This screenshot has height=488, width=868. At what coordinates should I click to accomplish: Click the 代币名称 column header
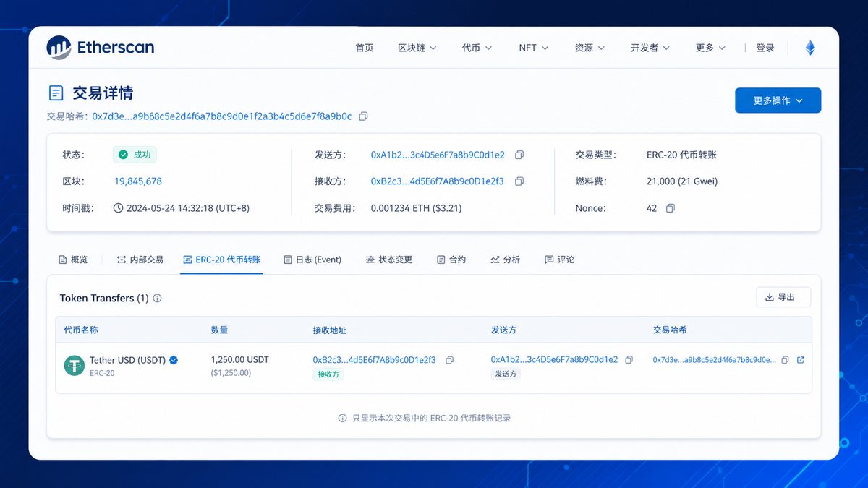coord(81,330)
